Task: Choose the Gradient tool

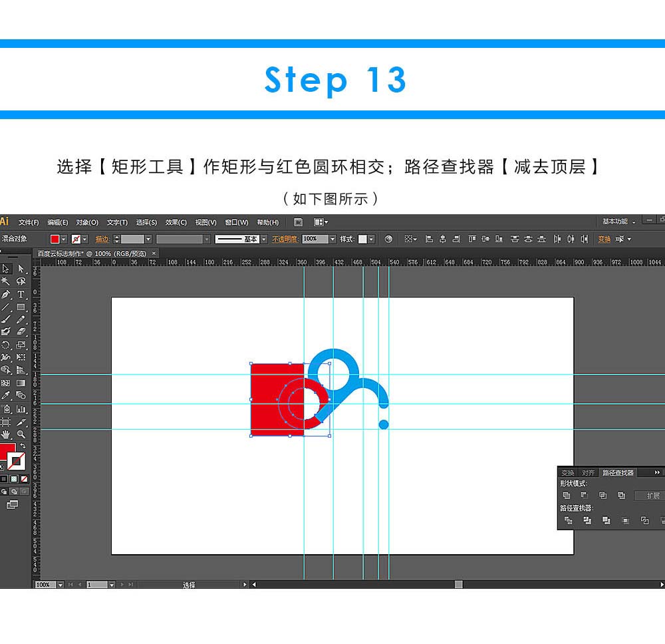Action: 21,383
